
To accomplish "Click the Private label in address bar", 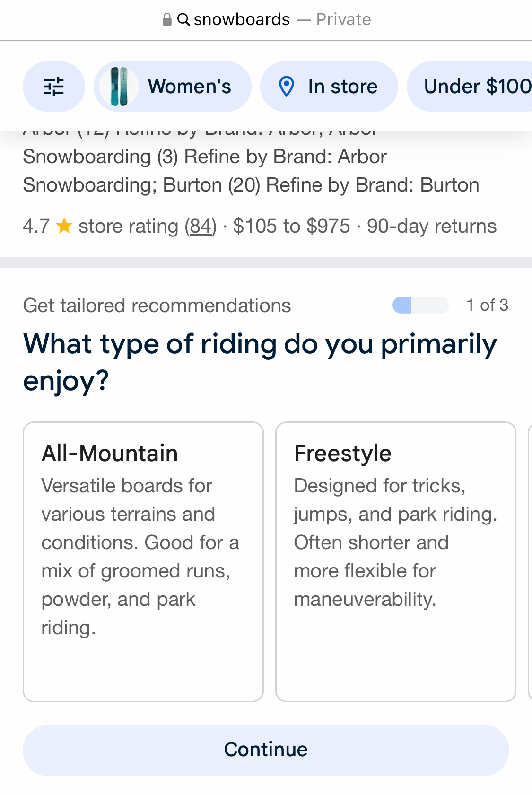I will (343, 19).
